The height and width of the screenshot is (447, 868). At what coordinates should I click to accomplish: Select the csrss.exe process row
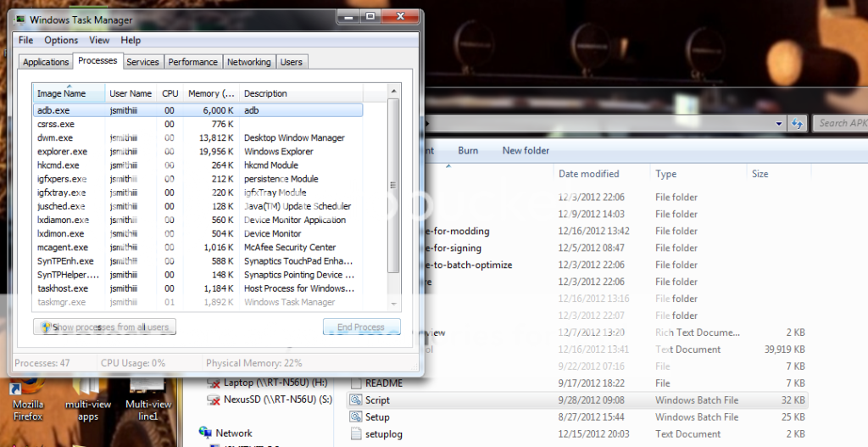pyautogui.click(x=198, y=124)
